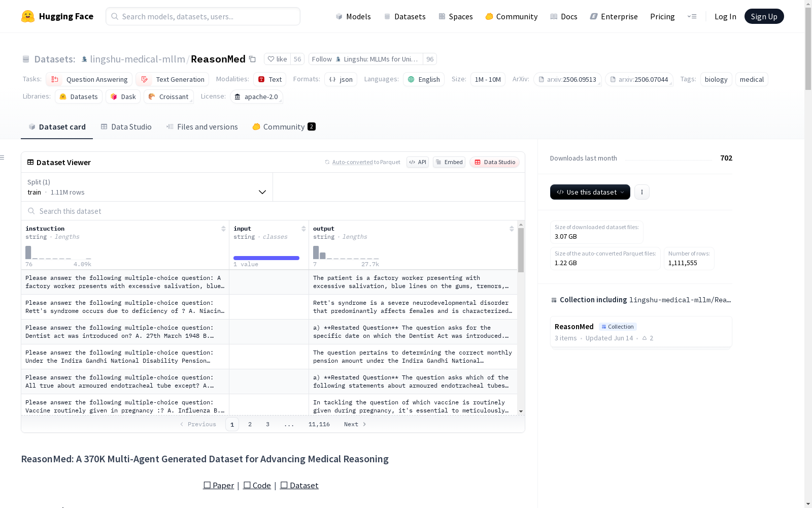Select the Rett's syndrome question row
The height and width of the screenshot is (508, 812).
click(x=269, y=307)
